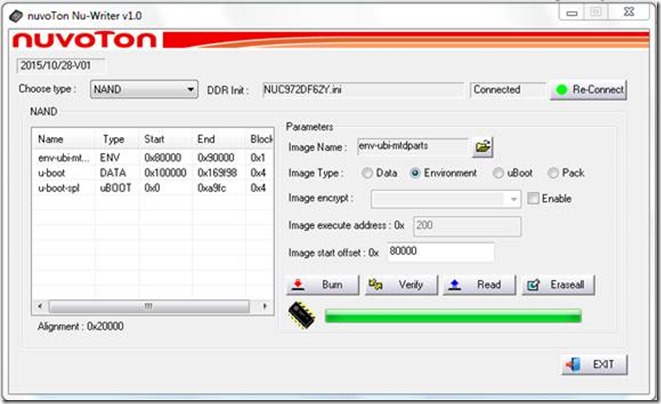Click the Verify button
The image size is (661, 404).
pos(401,285)
